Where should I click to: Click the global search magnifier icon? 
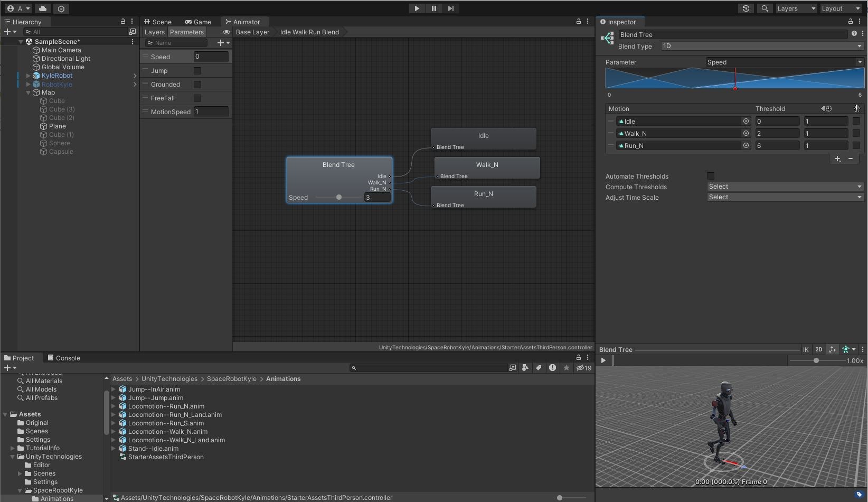point(764,8)
